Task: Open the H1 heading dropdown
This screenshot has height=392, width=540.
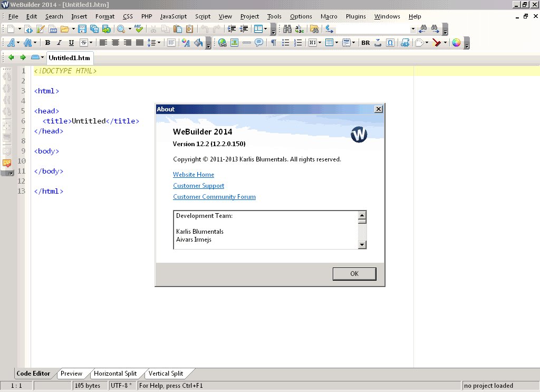Action: (x=320, y=43)
